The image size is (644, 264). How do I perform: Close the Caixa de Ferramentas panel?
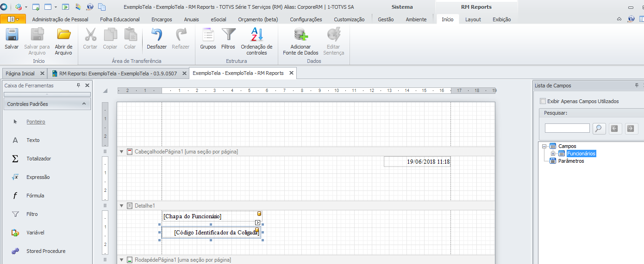tap(87, 86)
